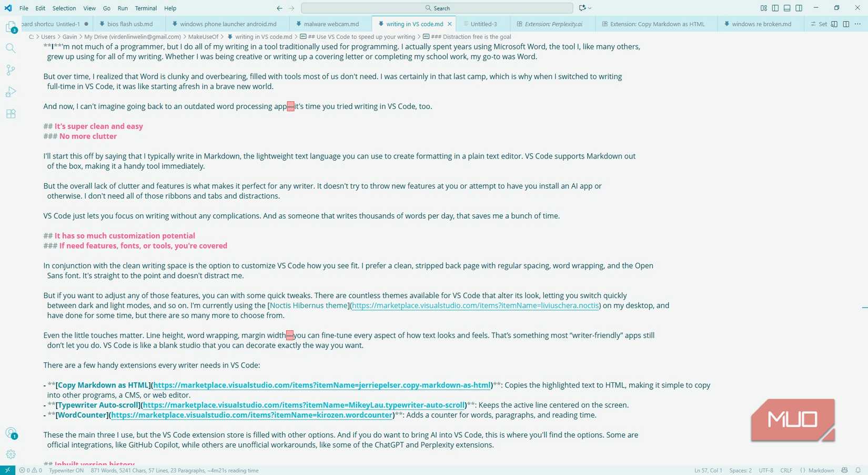Open editor More Actions menu
Viewport: 868px width, 475px height.
857,24
